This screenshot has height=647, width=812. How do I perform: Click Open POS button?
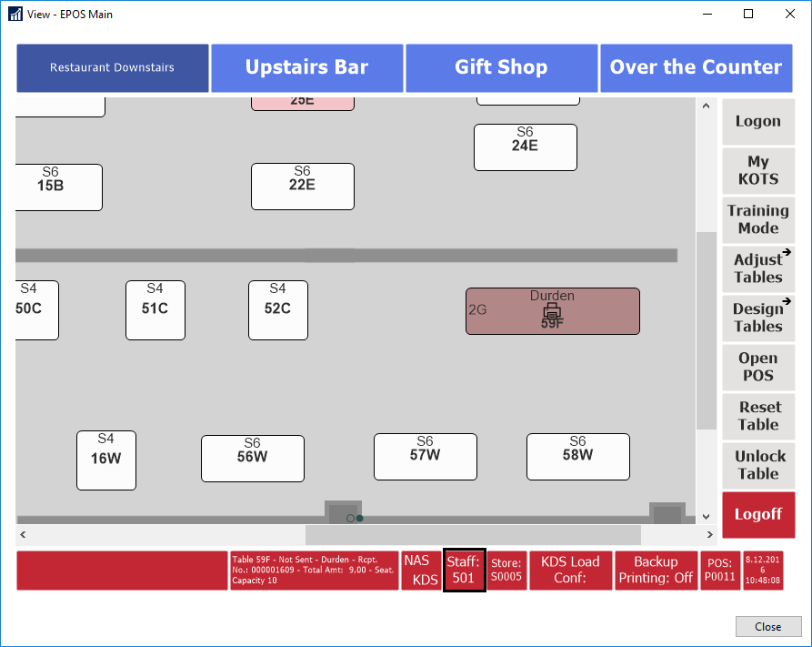pos(758,367)
